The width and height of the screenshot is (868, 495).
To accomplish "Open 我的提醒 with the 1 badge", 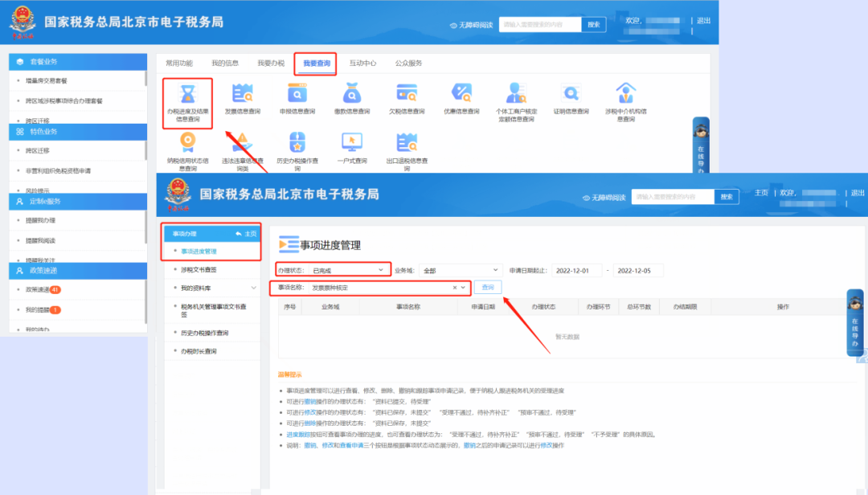I will (43, 310).
